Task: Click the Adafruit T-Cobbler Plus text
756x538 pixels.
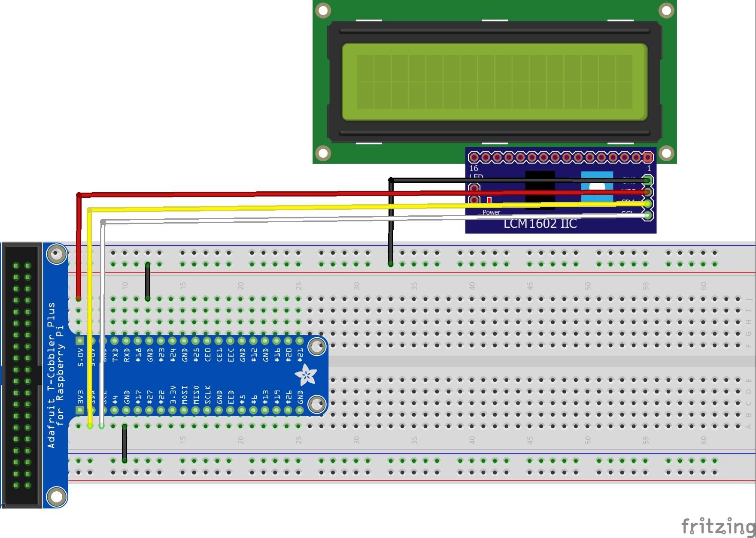Action: coord(52,375)
